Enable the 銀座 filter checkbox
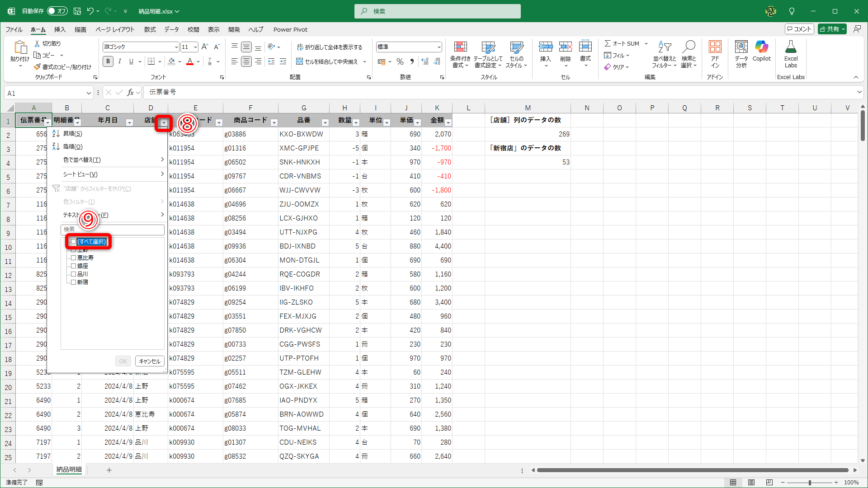This screenshot has width=868, height=488. click(74, 266)
